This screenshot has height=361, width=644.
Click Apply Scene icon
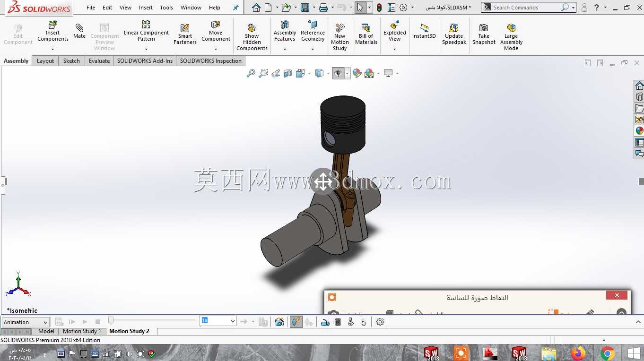(369, 73)
